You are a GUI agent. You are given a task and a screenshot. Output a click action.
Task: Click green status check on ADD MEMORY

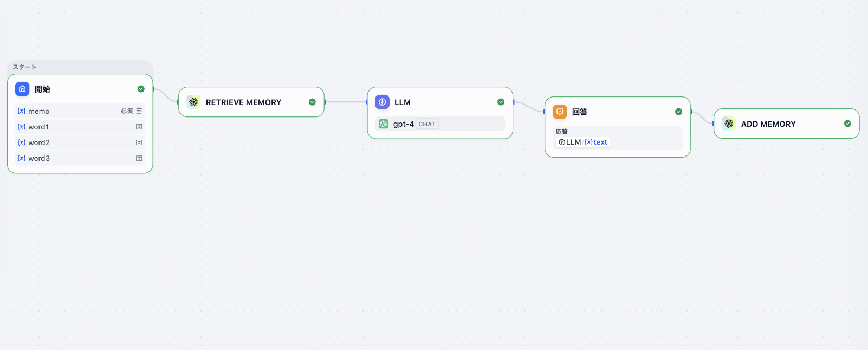point(847,124)
